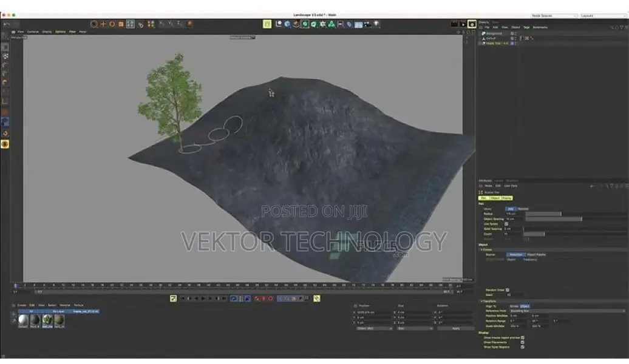Select the Move tool cross icon
This screenshot has height=364, width=629.
103,24
